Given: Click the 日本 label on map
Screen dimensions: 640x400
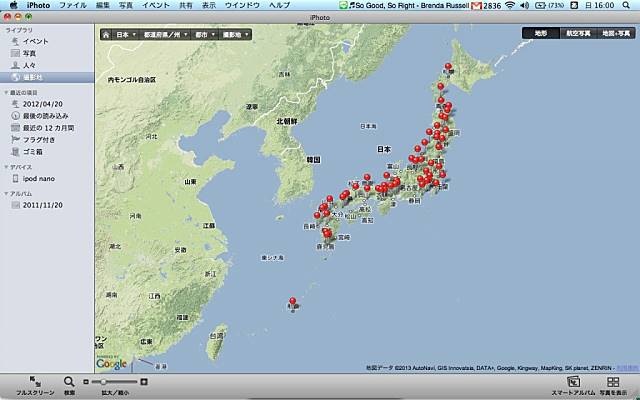Looking at the screenshot, I should point(384,149).
